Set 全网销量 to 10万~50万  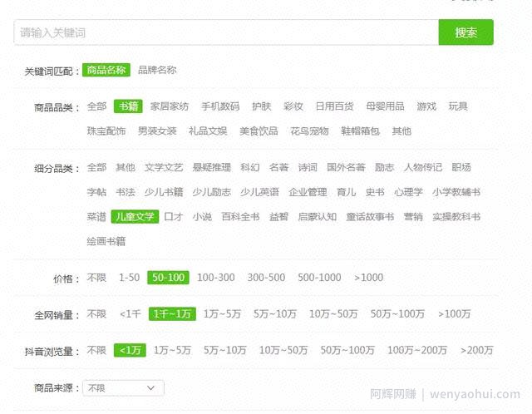[333, 314]
